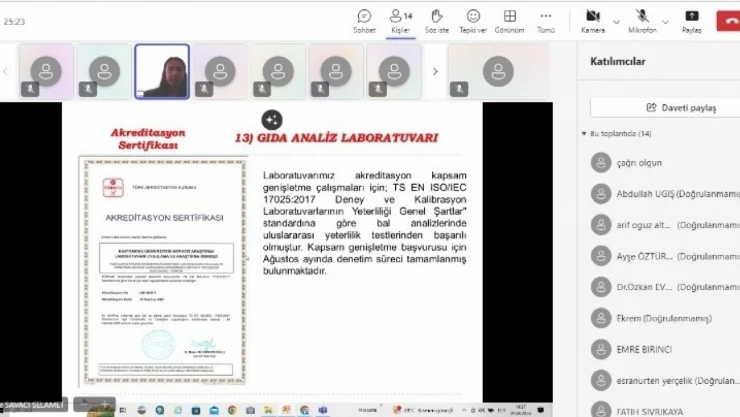Open File Explorer in the shared taskbar
This screenshot has height=417, width=740.
[x=268, y=410]
